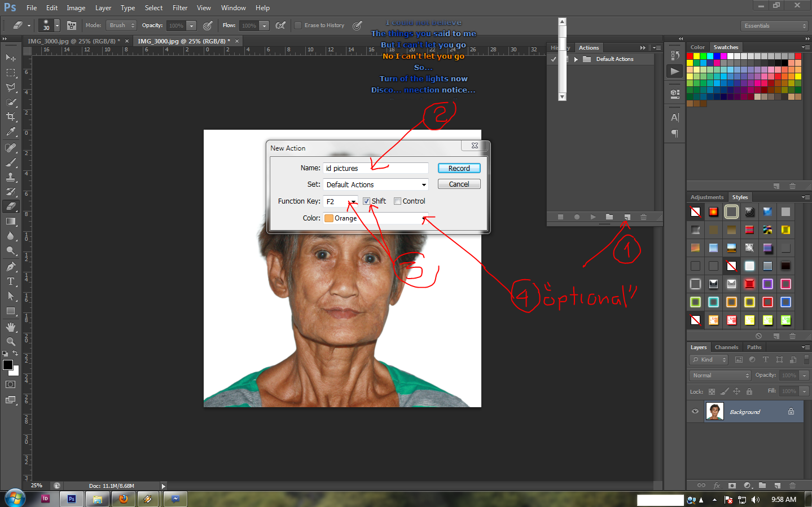Image resolution: width=812 pixels, height=507 pixels.
Task: Toggle the check mark beside Default Actions
Action: pyautogui.click(x=554, y=59)
